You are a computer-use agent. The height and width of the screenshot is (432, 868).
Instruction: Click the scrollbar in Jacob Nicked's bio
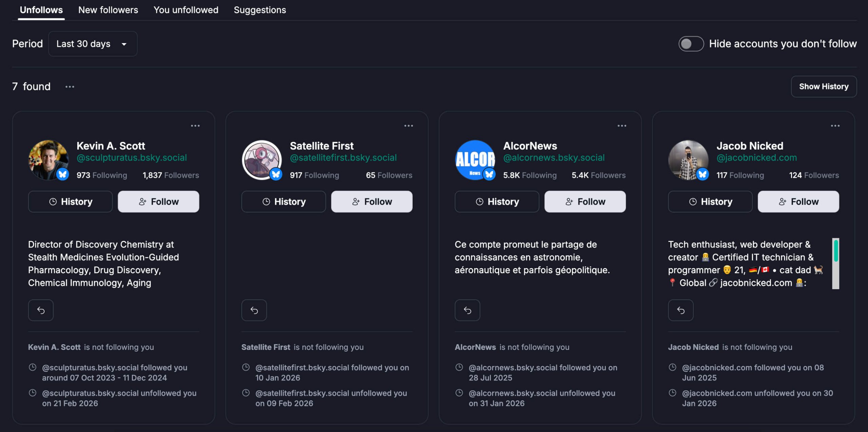pyautogui.click(x=835, y=263)
